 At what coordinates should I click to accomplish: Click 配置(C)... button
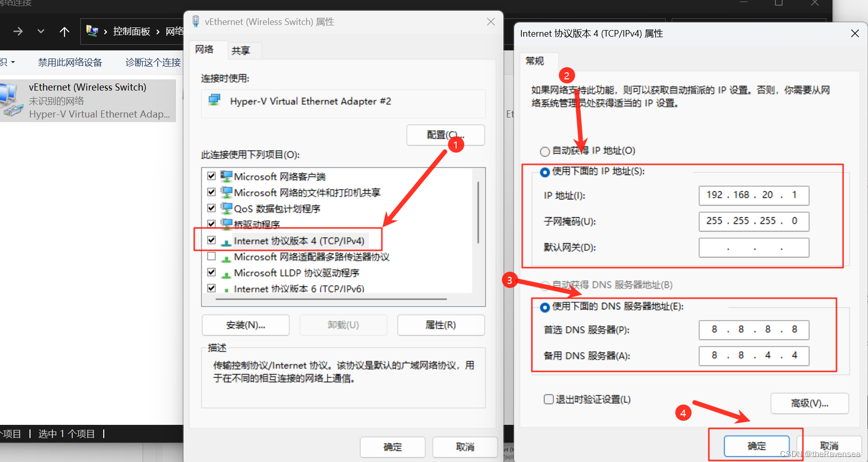445,135
